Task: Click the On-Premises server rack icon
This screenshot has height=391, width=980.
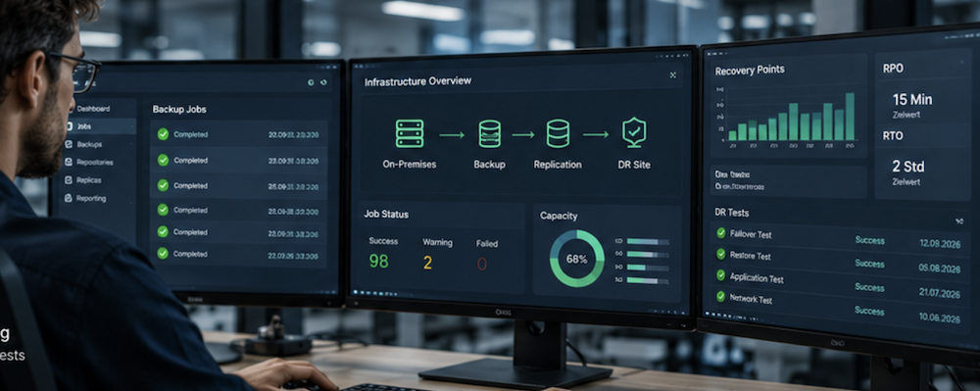Action: click(x=410, y=133)
